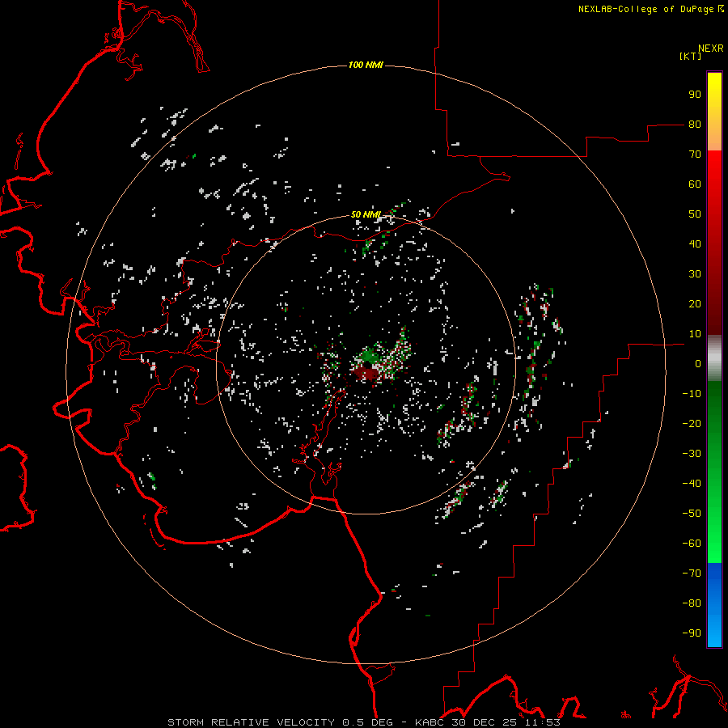The width and height of the screenshot is (728, 728).
Task: Click the 20 value on the velocity scale
Action: [695, 304]
